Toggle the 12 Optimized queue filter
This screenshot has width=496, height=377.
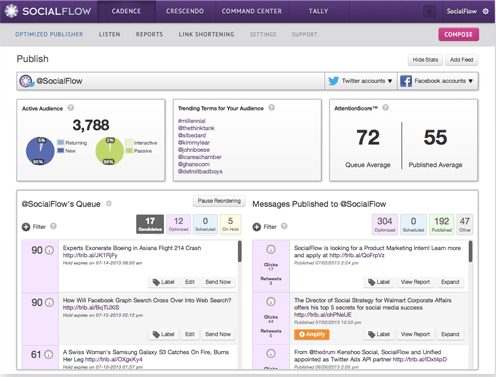[179, 224]
